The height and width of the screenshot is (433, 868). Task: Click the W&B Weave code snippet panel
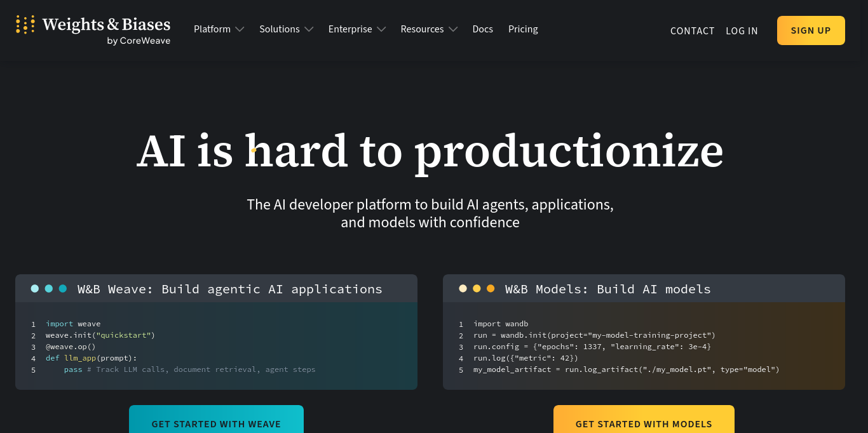216,346
